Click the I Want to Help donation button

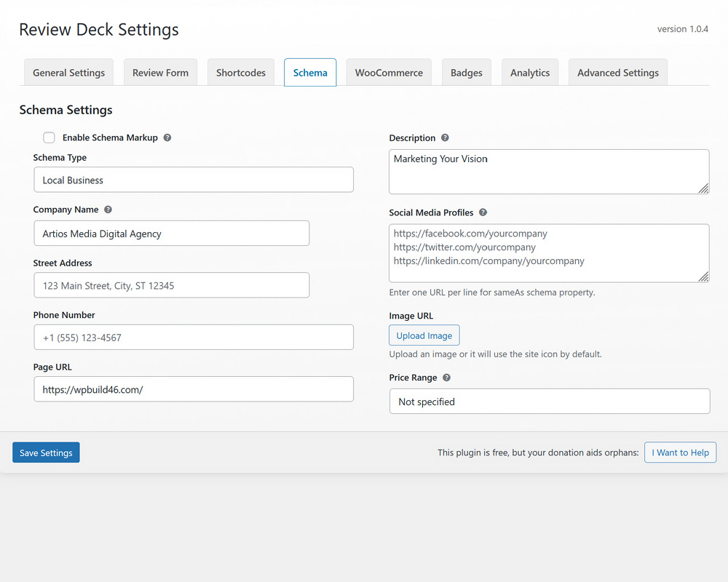pos(680,452)
